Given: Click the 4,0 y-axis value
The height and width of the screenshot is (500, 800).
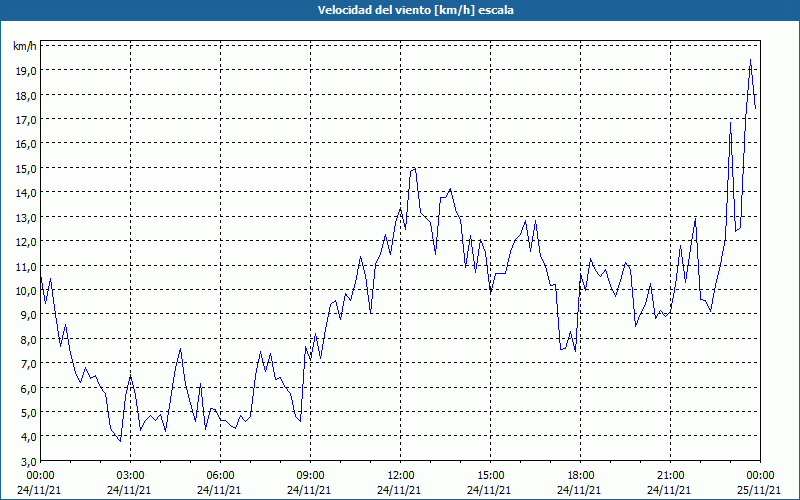Looking at the screenshot, I should [29, 437].
